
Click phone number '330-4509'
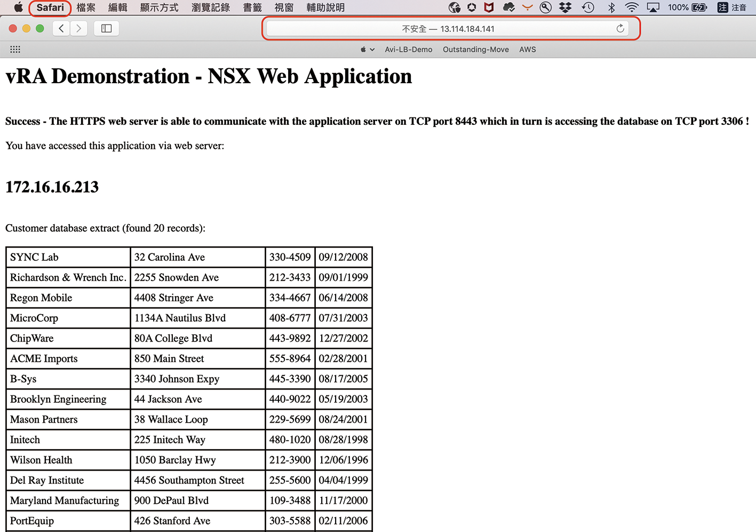[x=290, y=257]
